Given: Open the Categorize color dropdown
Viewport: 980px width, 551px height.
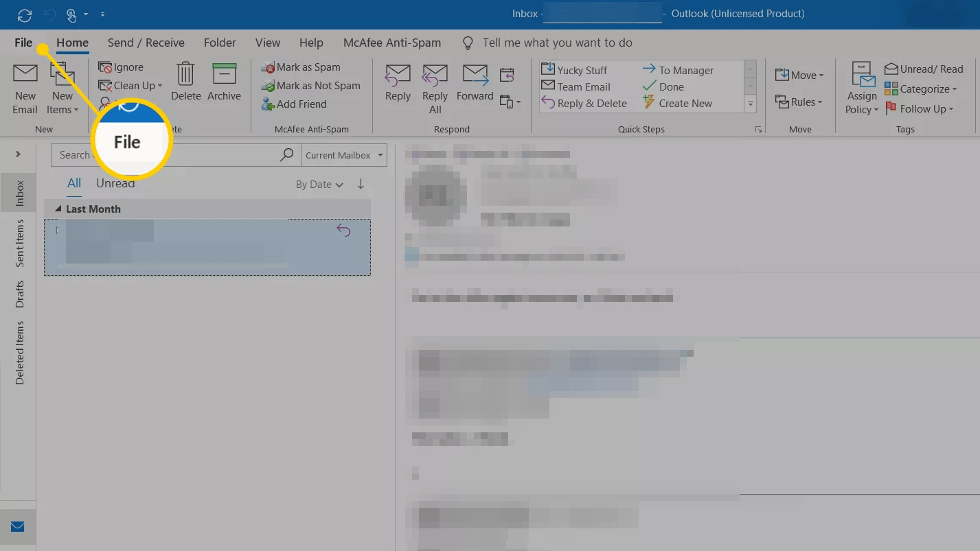Looking at the screenshot, I should pos(920,89).
